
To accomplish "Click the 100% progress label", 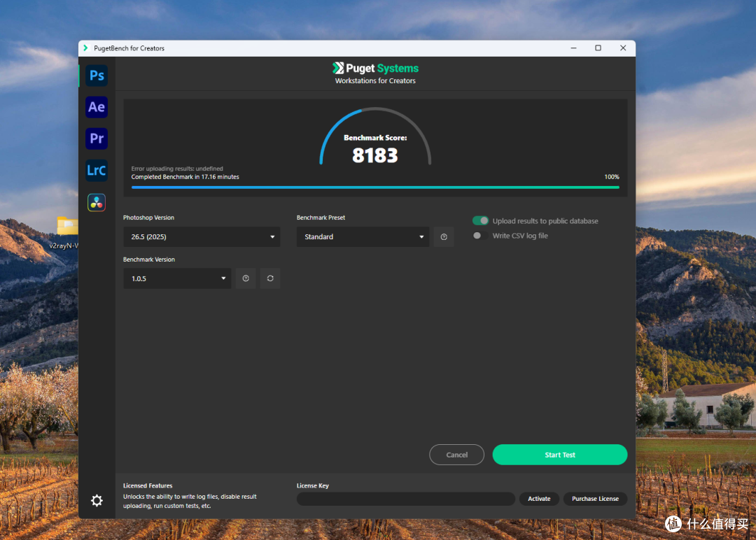I will 612,177.
